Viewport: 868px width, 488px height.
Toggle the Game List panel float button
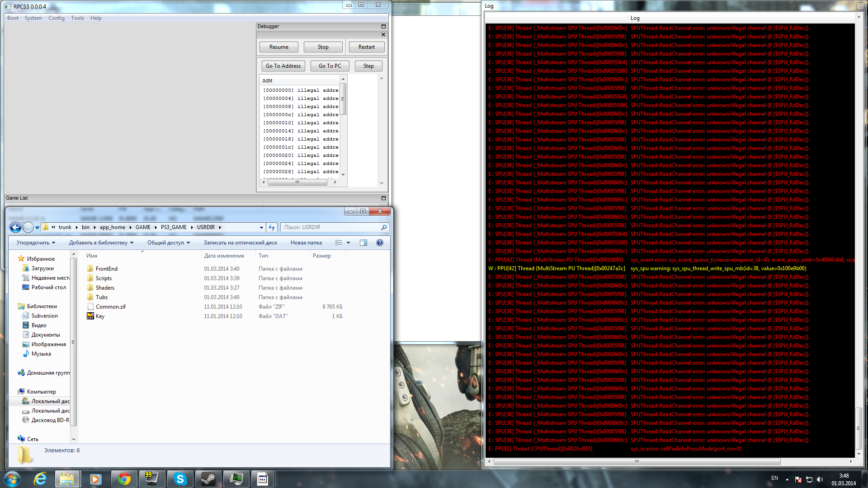[x=383, y=198]
